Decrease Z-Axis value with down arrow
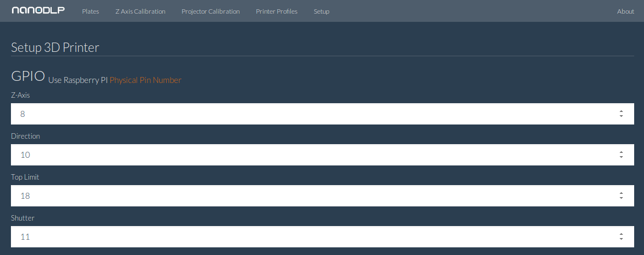Screen dimensions: 644x255 point(622,116)
